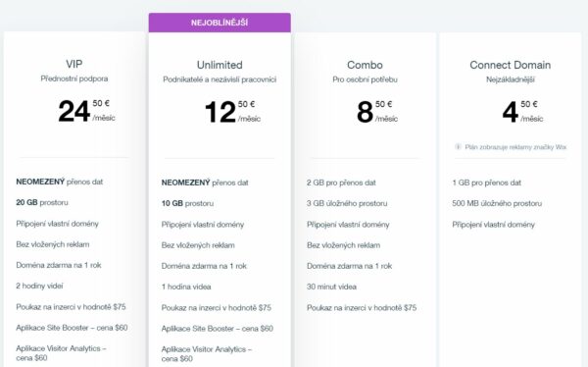The image size is (588, 367).
Task: Choose the VIP plan heading
Action: click(x=73, y=64)
